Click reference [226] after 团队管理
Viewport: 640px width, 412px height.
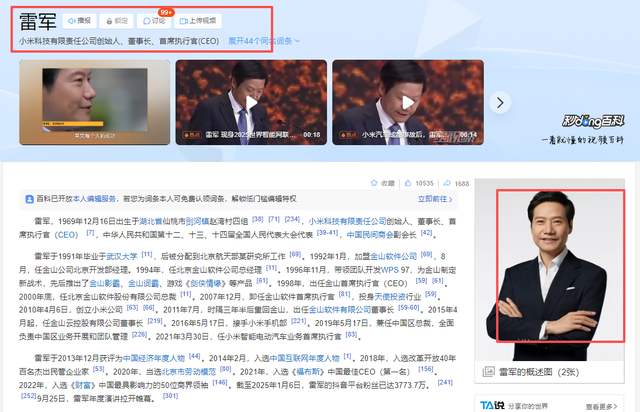[x=139, y=334]
